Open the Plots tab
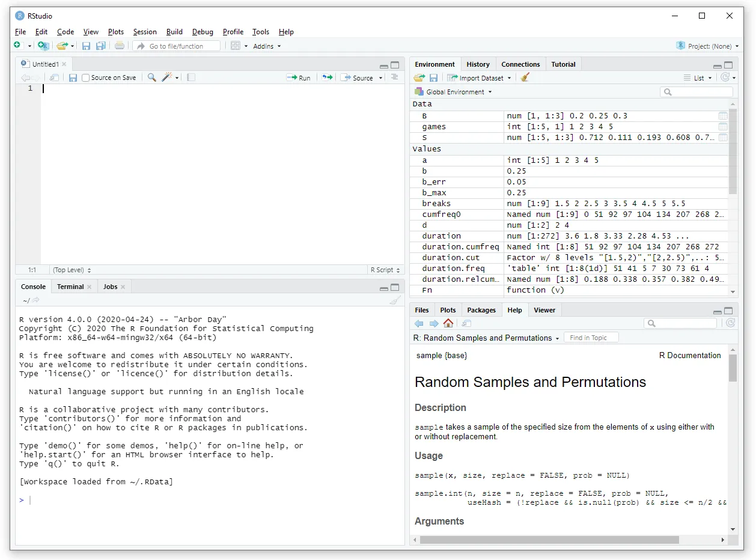The width and height of the screenshot is (756, 560). click(448, 310)
